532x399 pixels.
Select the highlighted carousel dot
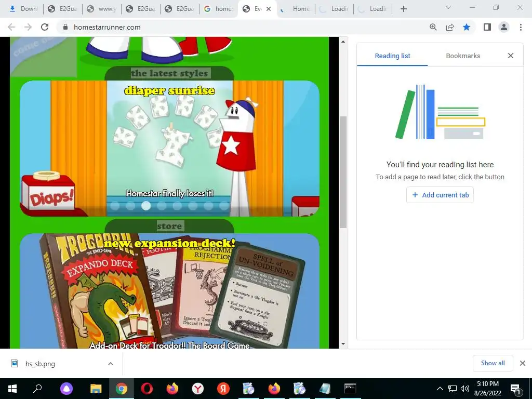[x=146, y=206]
